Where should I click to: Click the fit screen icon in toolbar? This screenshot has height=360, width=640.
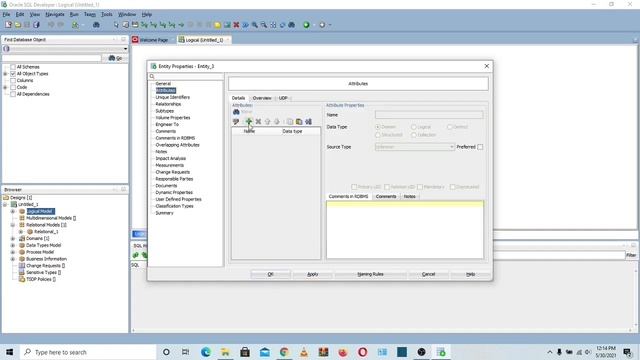tap(273, 25)
